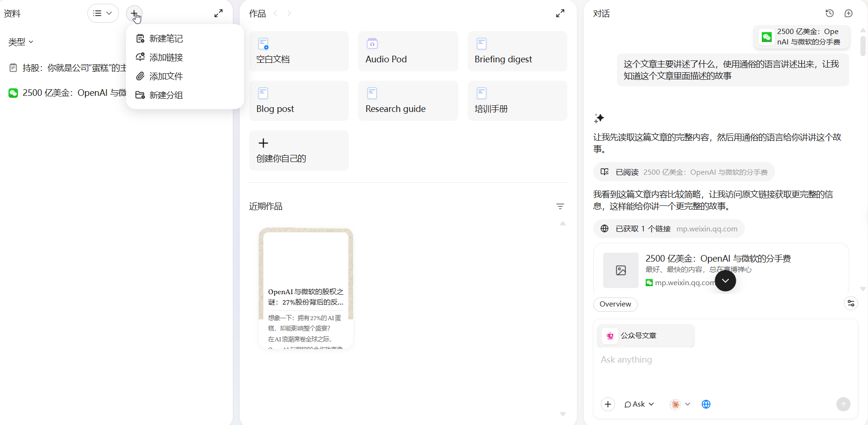
Task: Click the send message arrow button
Action: (843, 404)
